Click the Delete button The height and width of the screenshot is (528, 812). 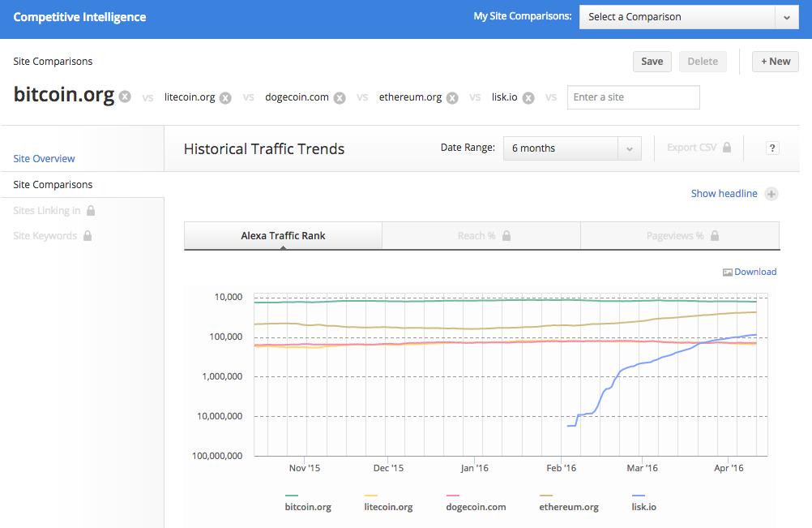(x=703, y=62)
